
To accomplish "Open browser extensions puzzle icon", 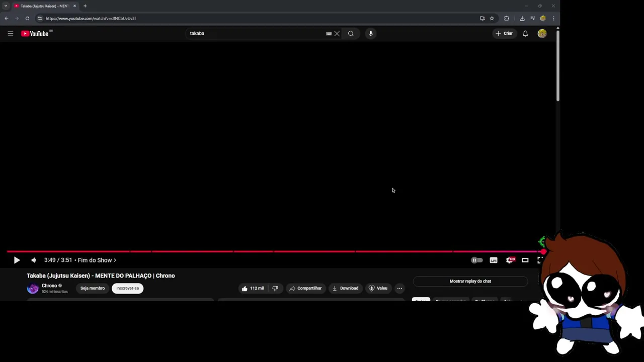I will 507,19.
